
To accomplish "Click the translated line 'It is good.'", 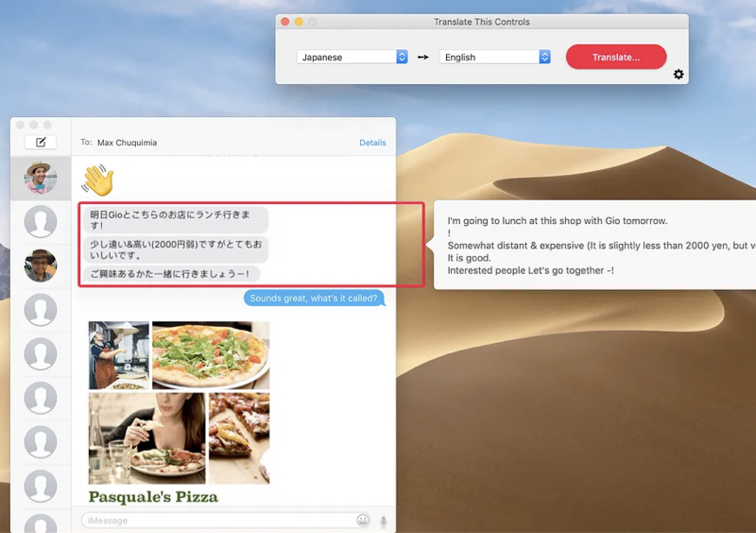I will click(x=469, y=258).
